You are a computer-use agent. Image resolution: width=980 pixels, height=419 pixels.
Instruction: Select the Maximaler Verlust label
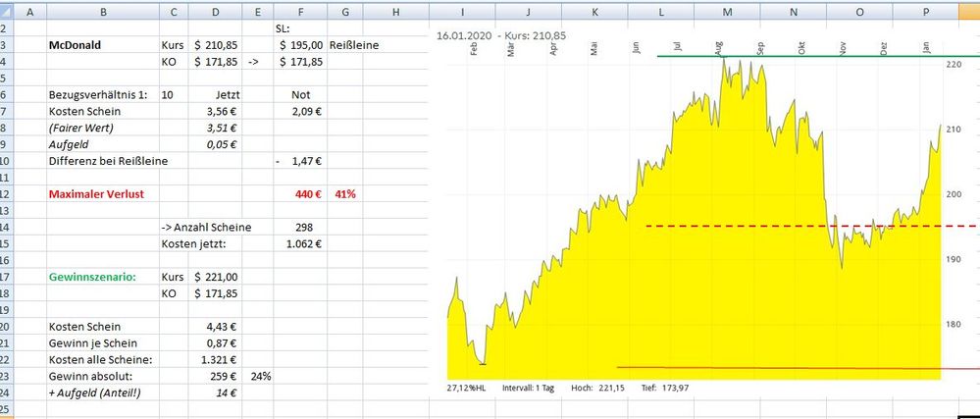[95, 194]
